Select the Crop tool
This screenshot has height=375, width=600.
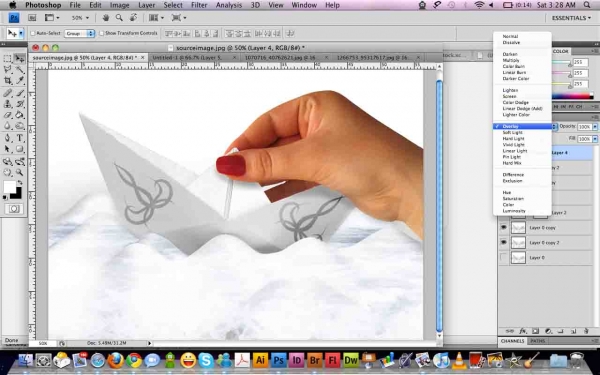coord(7,81)
